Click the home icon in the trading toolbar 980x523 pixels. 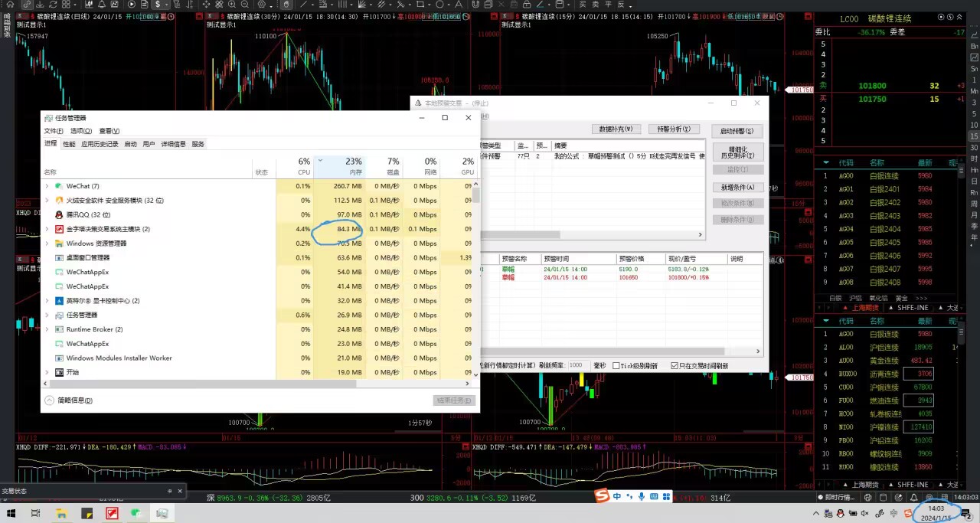(10, 4)
